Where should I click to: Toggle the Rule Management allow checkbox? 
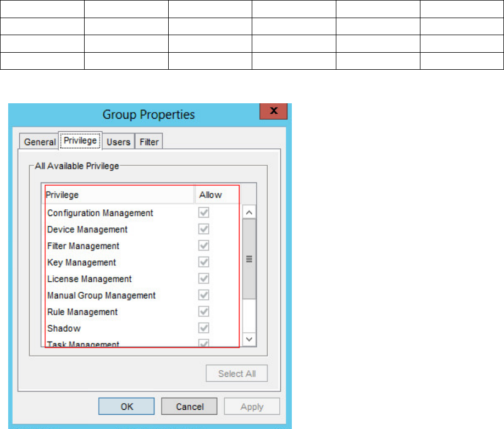(204, 312)
